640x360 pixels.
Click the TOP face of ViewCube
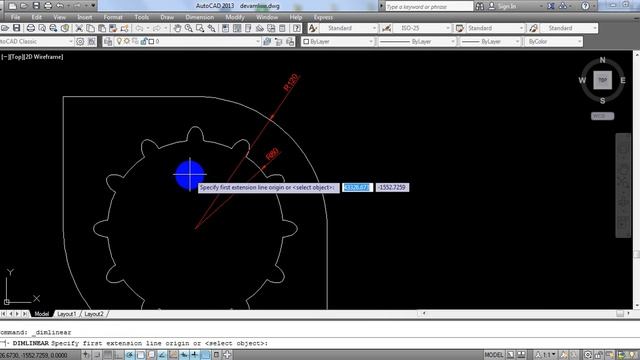[602, 80]
